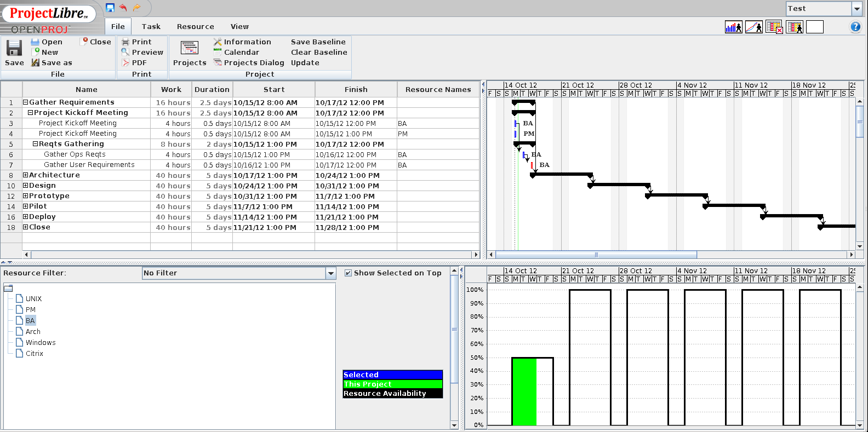Viewport: 868px width, 432px height.
Task: Click the Gantt chart horizontal scrollbar
Action: (x=596, y=255)
